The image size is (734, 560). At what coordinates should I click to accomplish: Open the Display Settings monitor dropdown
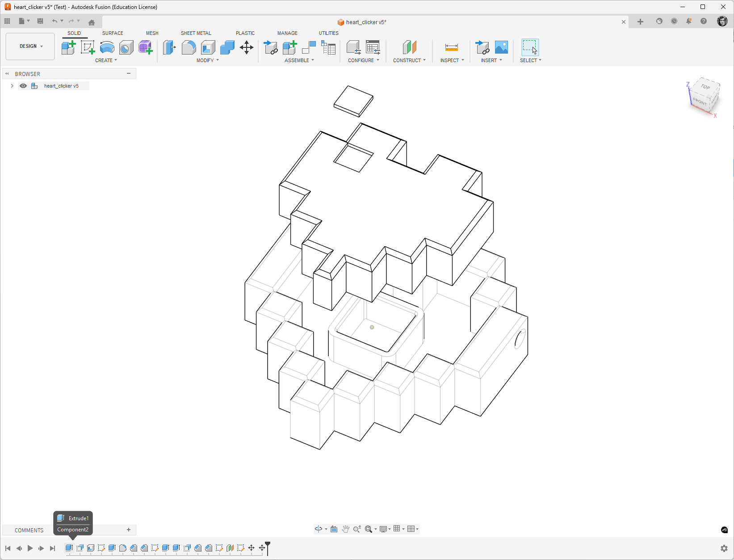385,529
